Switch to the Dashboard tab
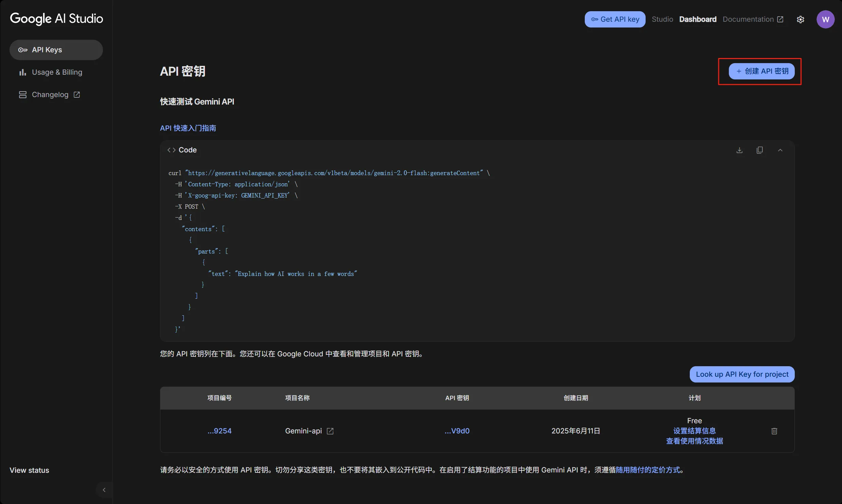The image size is (842, 504). pyautogui.click(x=698, y=19)
